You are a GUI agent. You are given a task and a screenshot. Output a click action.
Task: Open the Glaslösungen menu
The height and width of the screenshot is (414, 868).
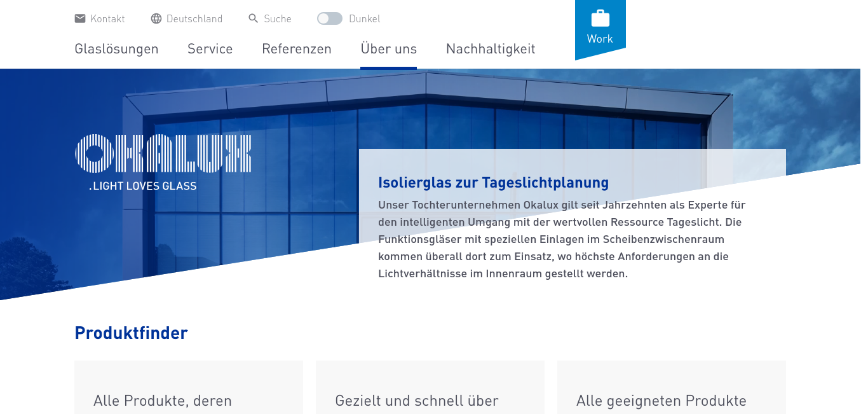116,49
